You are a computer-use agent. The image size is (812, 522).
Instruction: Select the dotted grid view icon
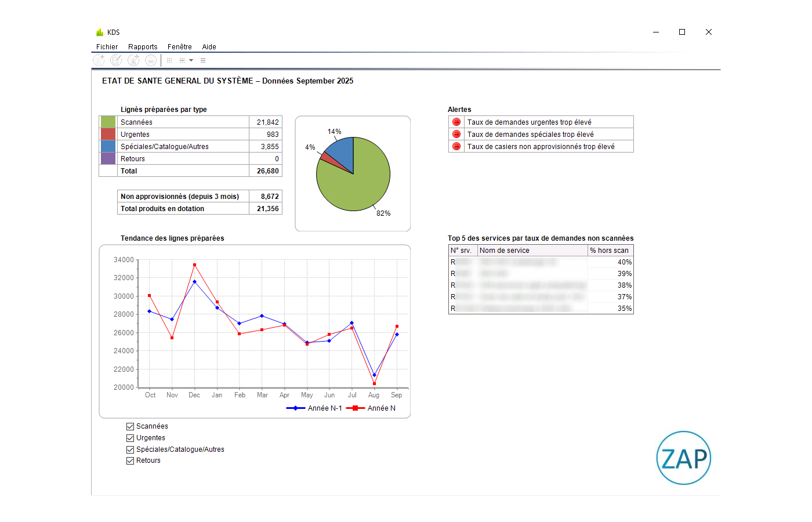coord(169,60)
